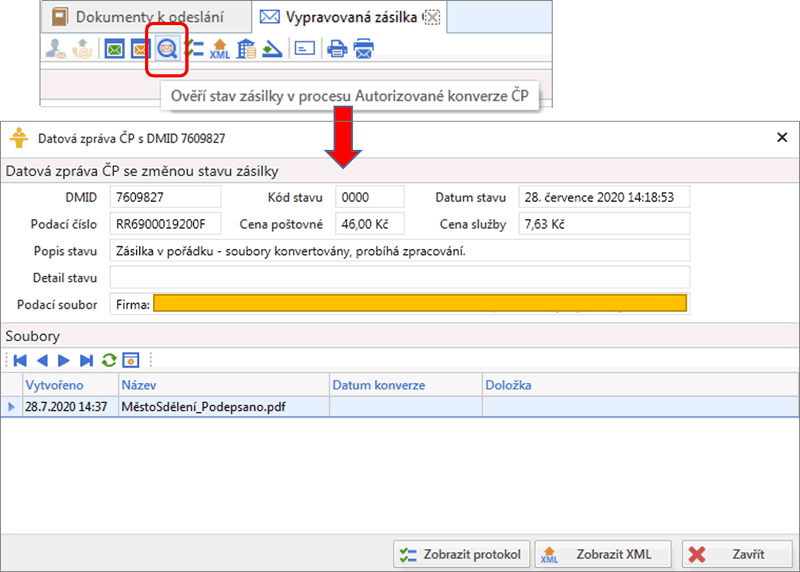
Task: Click the orange envelope toolbar icon
Action: pyautogui.click(x=141, y=49)
